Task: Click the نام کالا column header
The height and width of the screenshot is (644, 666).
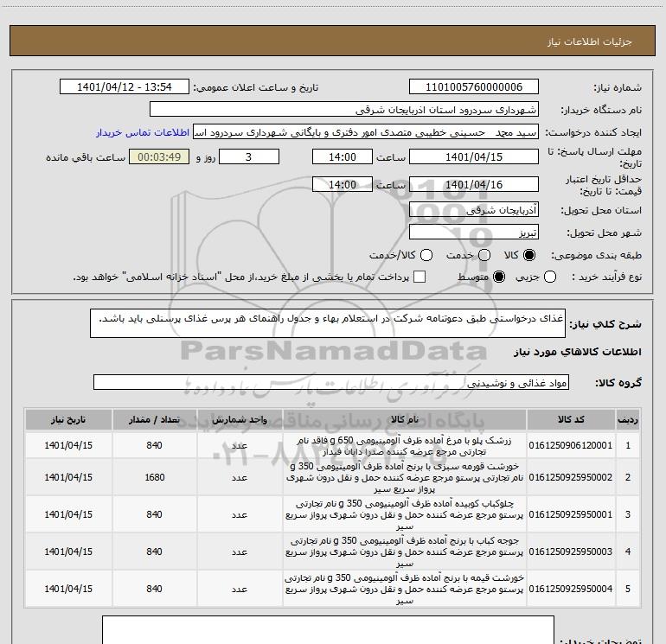Action: [405, 419]
